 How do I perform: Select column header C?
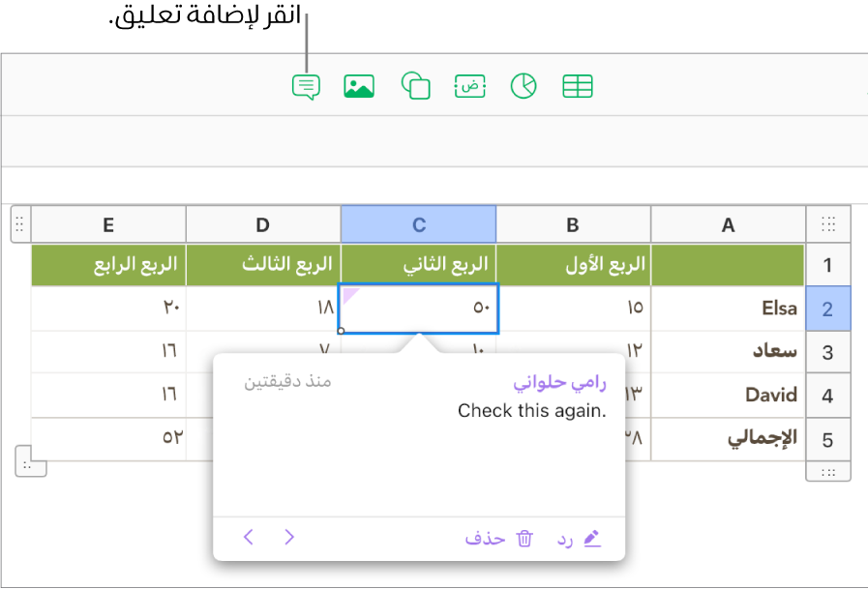pyautogui.click(x=418, y=223)
